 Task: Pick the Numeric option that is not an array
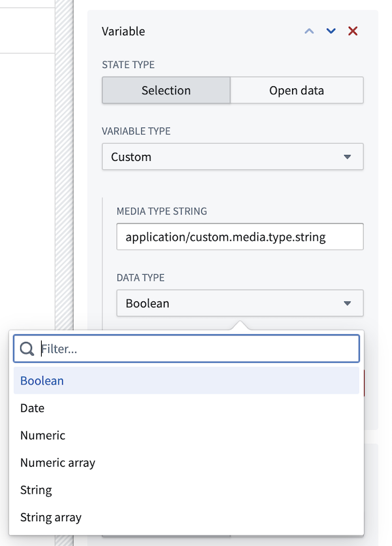186,435
